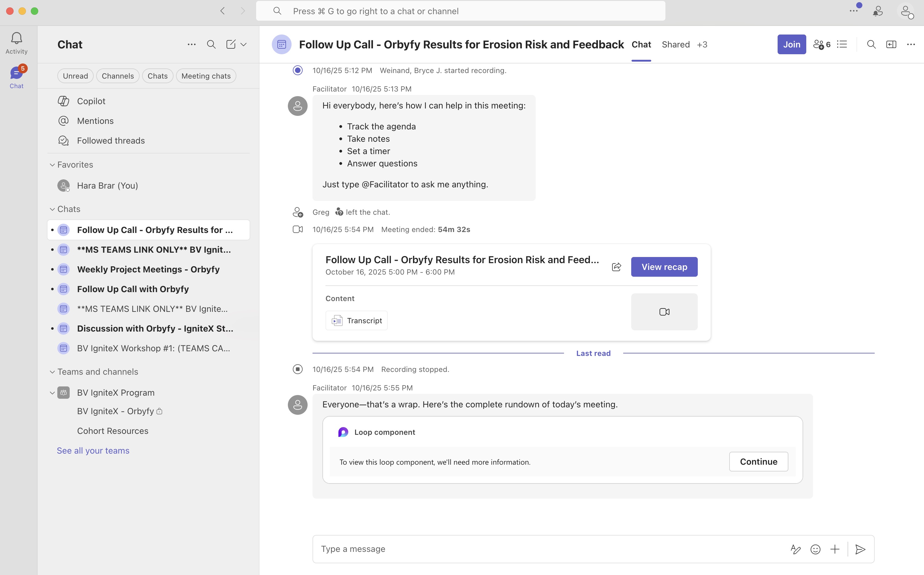This screenshot has width=924, height=575.
Task: Open the Copilot sidebar item
Action: point(91,101)
